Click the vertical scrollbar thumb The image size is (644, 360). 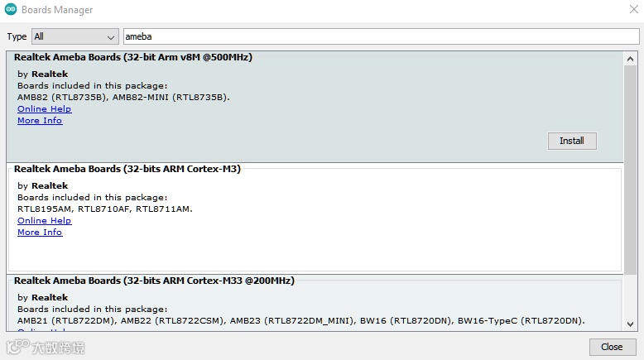[630, 170]
